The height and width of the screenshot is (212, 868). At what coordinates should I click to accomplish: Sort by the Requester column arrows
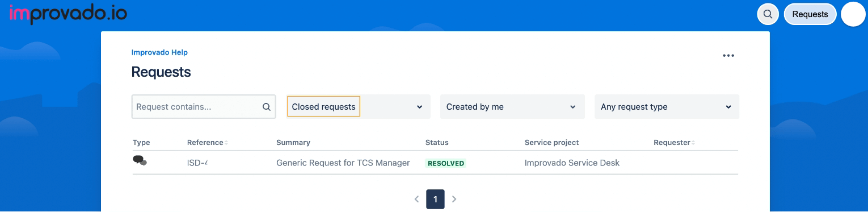click(x=693, y=143)
